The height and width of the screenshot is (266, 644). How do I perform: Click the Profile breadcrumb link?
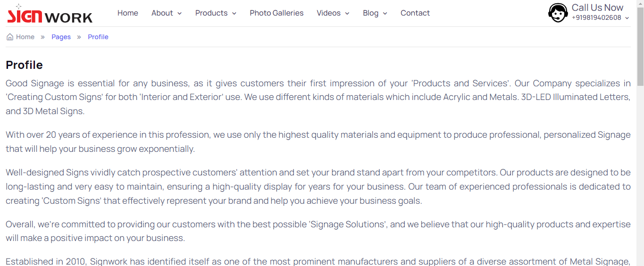click(x=98, y=37)
